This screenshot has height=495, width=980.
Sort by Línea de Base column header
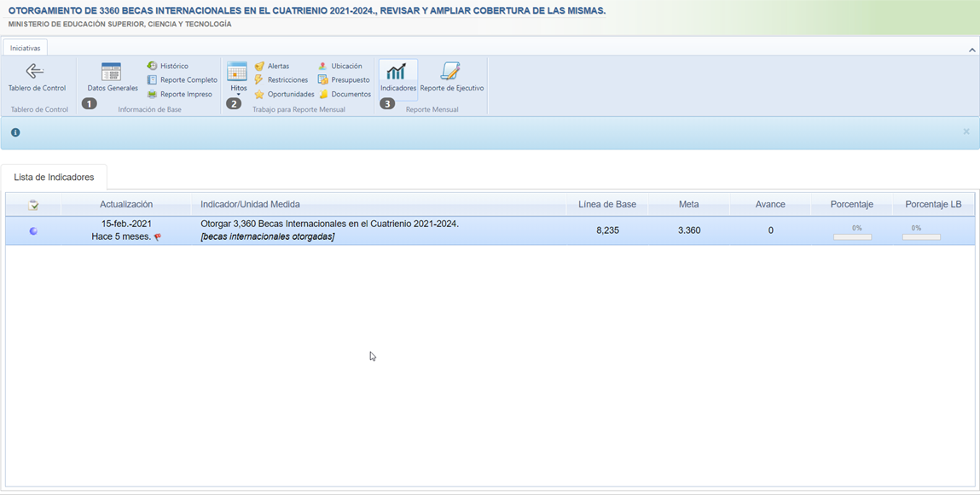click(607, 204)
